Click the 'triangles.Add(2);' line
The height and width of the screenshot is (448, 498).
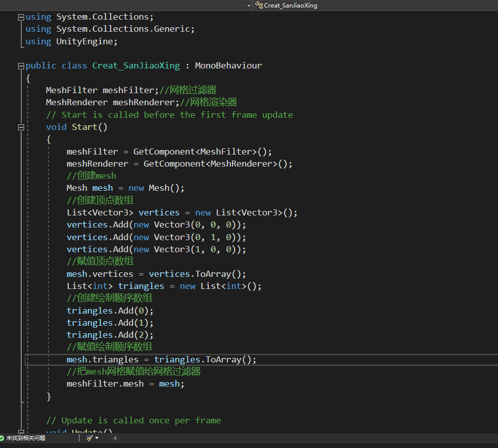[110, 335]
